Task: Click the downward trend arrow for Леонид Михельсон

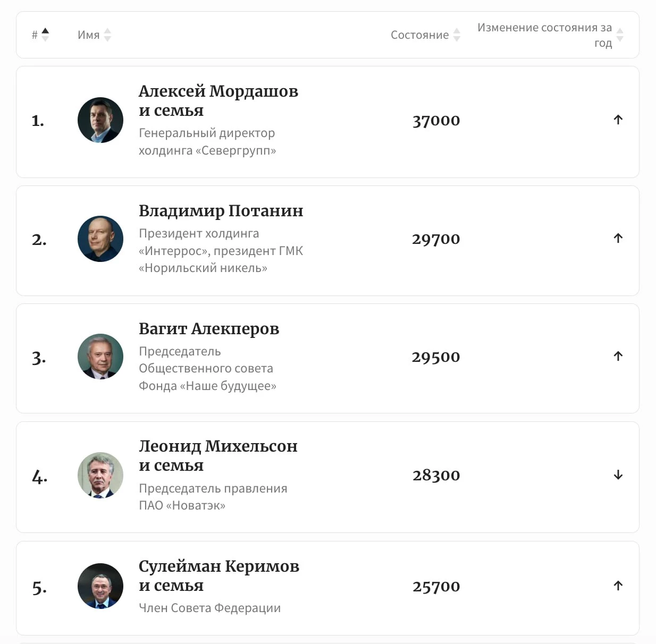Action: pos(618,476)
